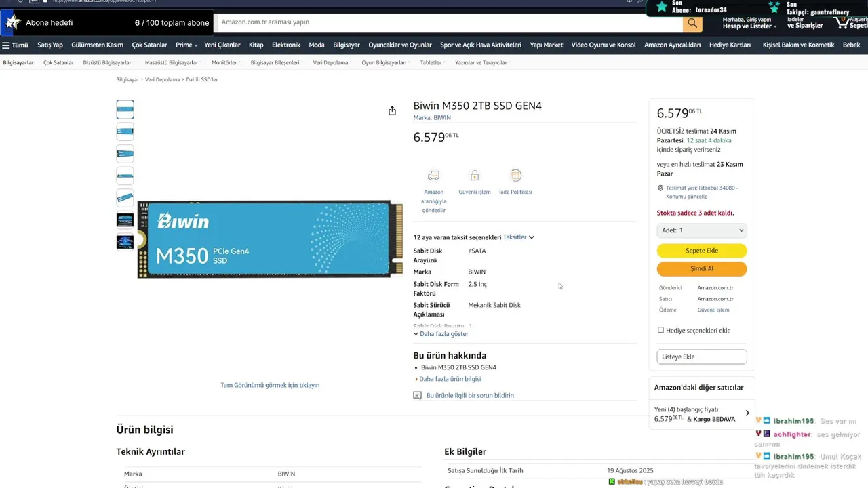Click the Amazon.com.tr search field
868x488 pixels.
[x=448, y=22]
